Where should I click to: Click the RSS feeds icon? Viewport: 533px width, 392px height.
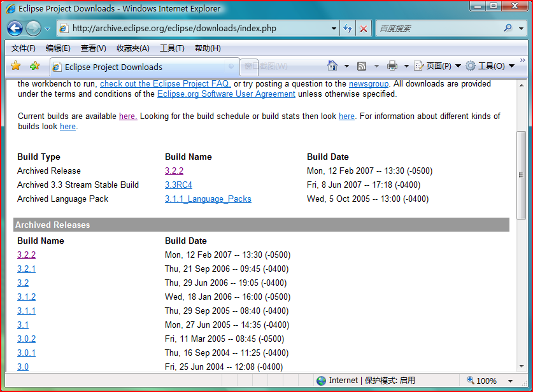(x=362, y=66)
